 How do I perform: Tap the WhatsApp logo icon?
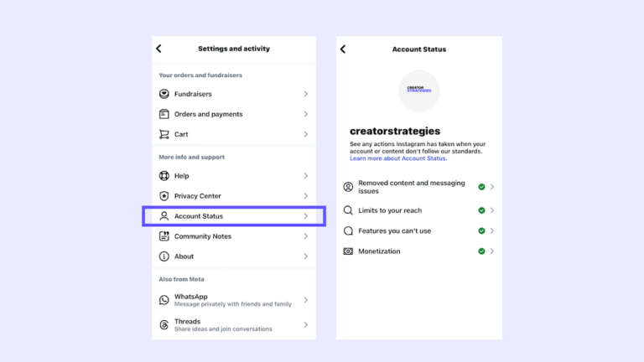[164, 300]
